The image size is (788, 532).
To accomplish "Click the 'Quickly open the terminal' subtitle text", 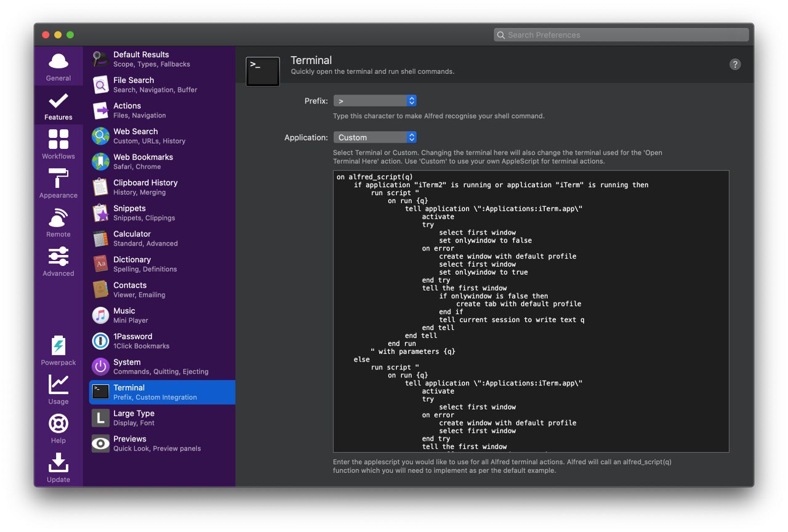I will 372,71.
